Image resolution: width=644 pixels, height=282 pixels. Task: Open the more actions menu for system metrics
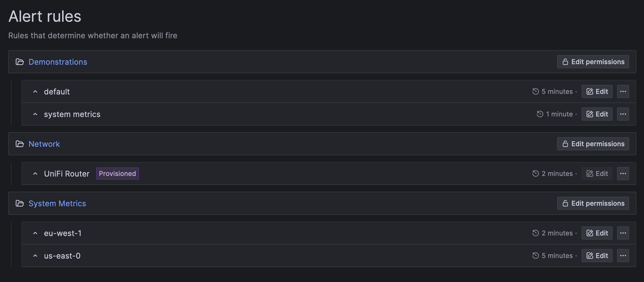[x=623, y=114]
